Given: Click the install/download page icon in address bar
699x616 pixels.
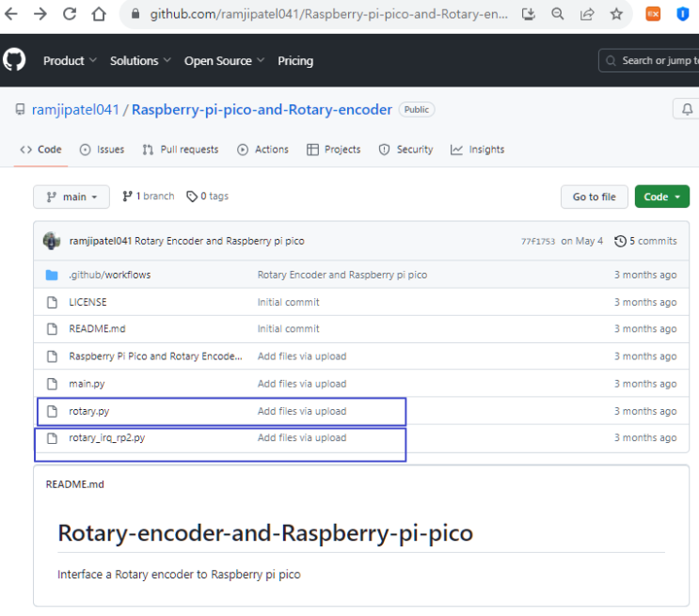Looking at the screenshot, I should (529, 14).
